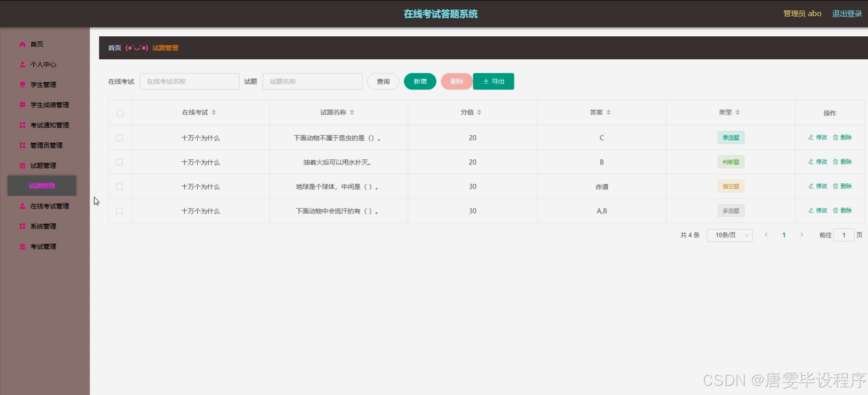Image resolution: width=868 pixels, height=395 pixels.
Task: Click 首页 breadcrumb link
Action: pos(114,48)
